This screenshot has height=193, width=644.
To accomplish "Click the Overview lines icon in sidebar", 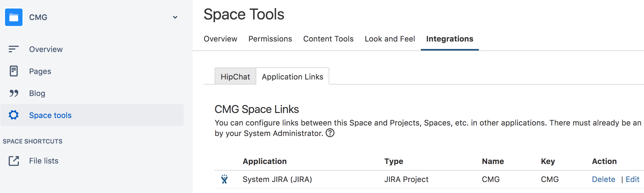I will point(14,49).
